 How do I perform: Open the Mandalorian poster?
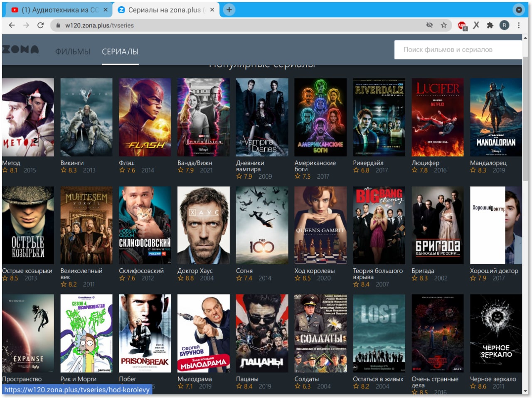click(496, 117)
